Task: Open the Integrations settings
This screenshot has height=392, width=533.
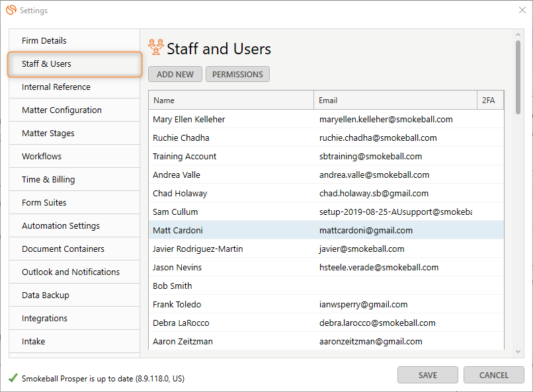Action: [75, 318]
